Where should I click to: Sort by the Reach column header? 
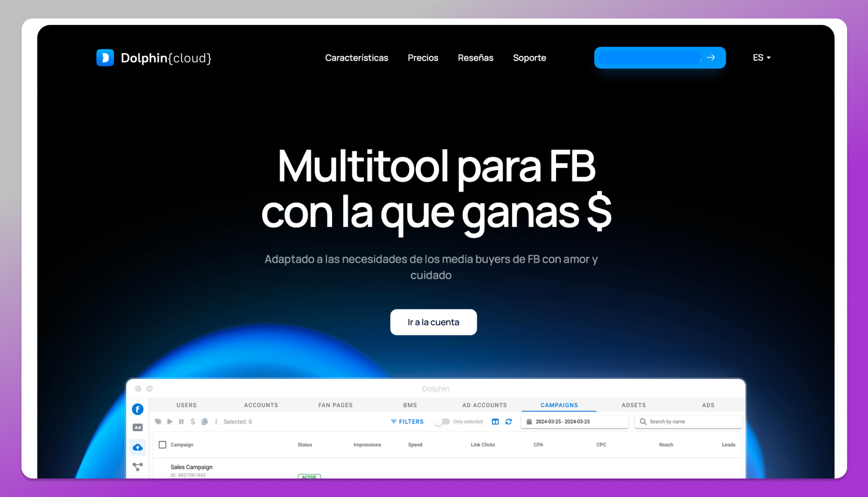click(x=666, y=445)
